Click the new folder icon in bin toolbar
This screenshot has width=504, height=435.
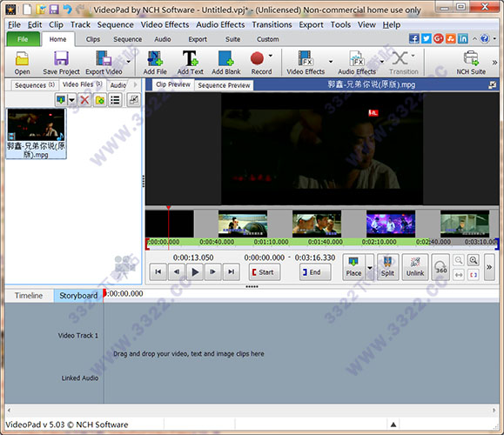100,100
